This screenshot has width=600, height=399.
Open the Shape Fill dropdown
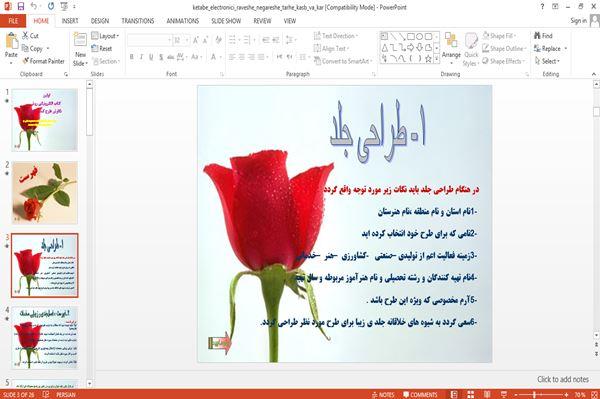tap(499, 36)
